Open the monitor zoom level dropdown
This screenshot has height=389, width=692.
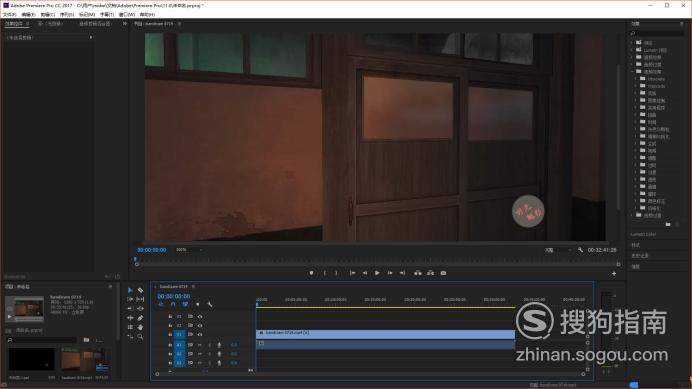[189, 249]
